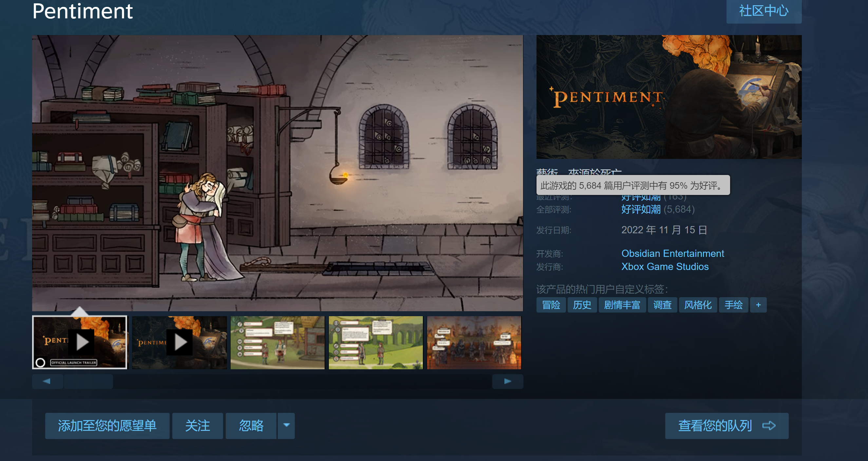This screenshot has width=868, height=461.
Task: Click the 开发商 label
Action: pos(550,253)
